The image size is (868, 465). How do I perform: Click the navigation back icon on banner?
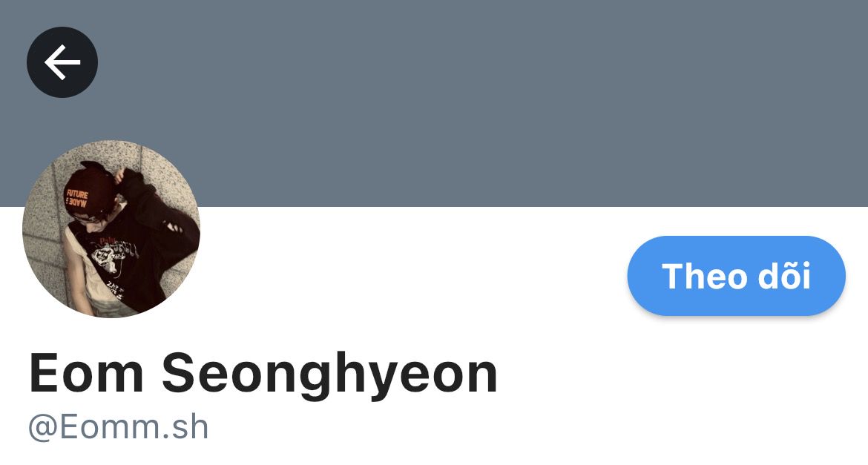click(x=62, y=62)
